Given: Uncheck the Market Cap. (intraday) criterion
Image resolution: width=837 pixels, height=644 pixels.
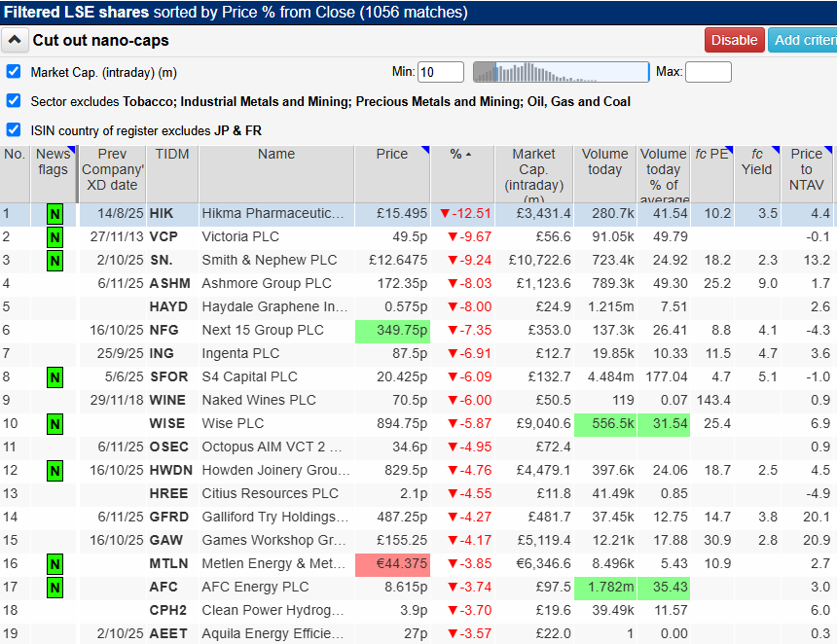Looking at the screenshot, I should (x=14, y=71).
